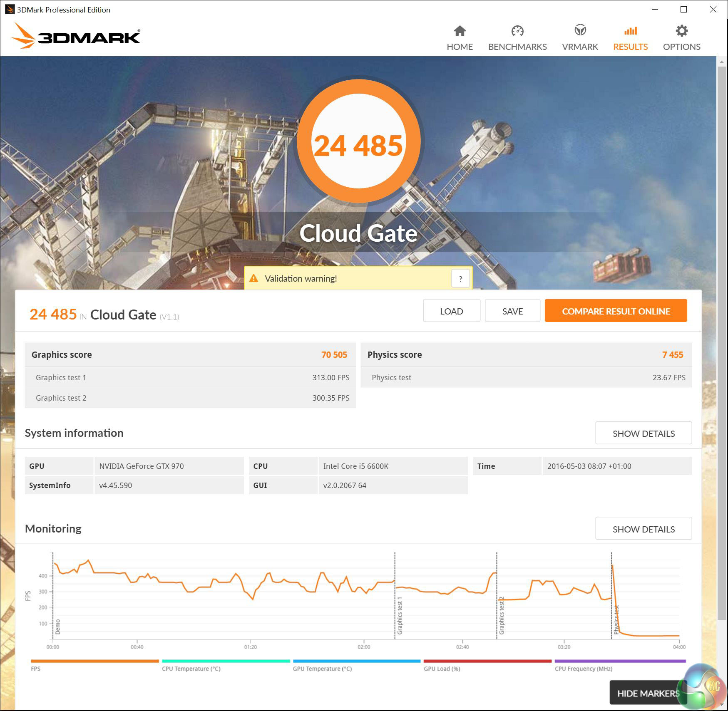
Task: Click the GPU Temperature (°C) legend label
Action: point(323,669)
